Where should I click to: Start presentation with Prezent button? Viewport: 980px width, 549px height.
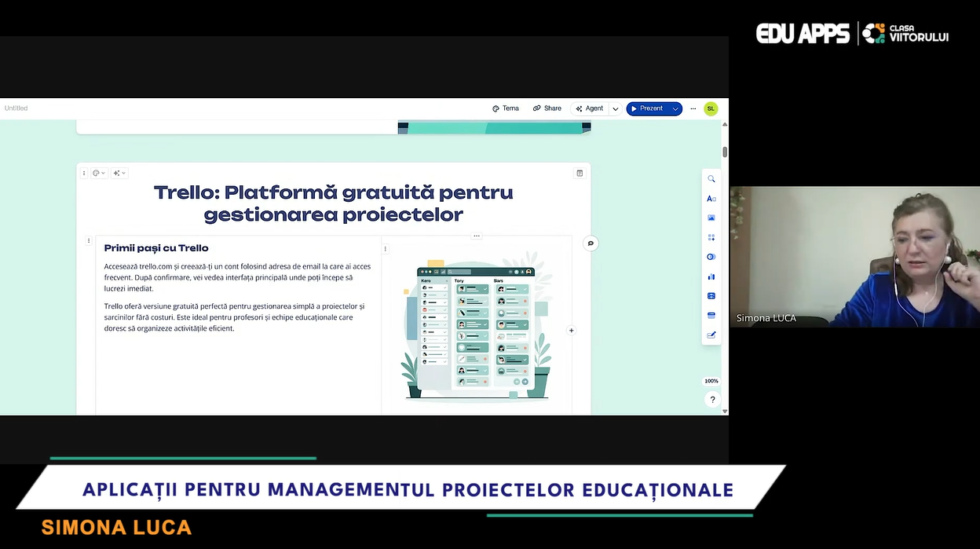click(647, 108)
